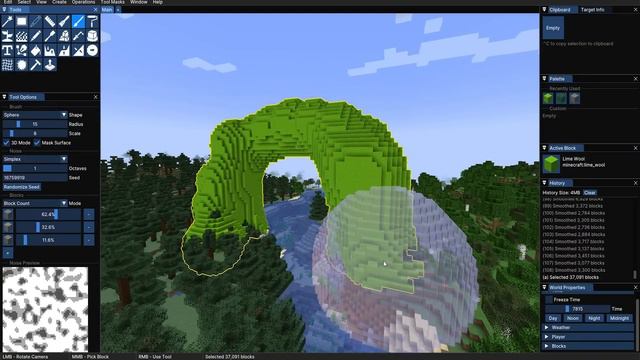Open the Tool Masks menu
Viewport: 640px width, 360px height.
[113, 2]
